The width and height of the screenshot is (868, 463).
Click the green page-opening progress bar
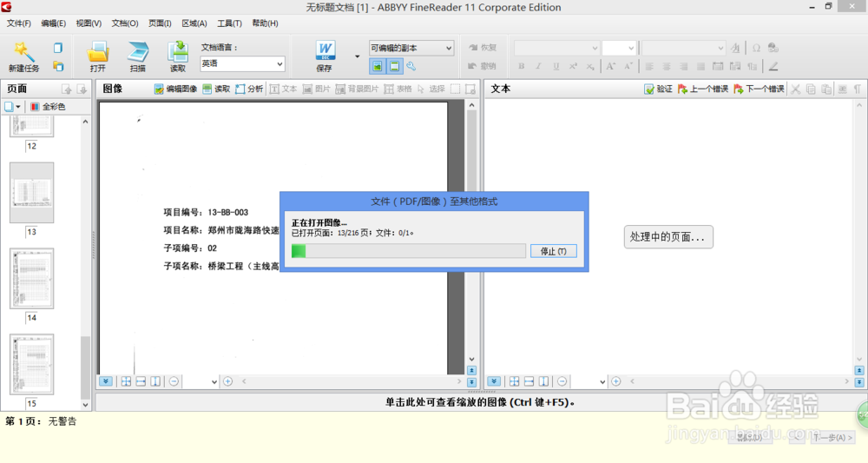coord(409,251)
